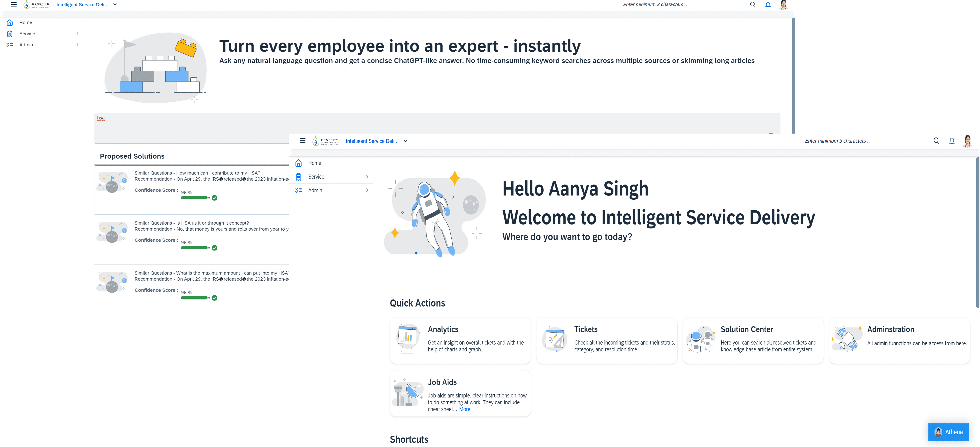Click green check on first solution's confidence score
Image resolution: width=980 pixels, height=447 pixels.
(214, 198)
